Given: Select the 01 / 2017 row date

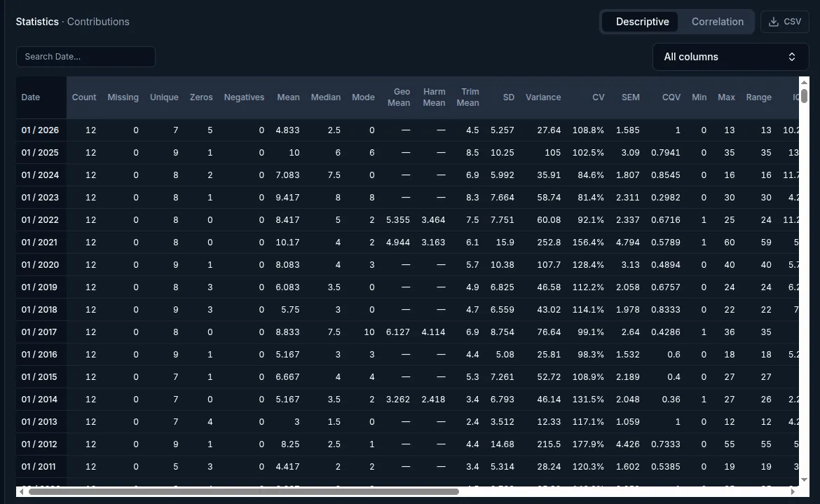Looking at the screenshot, I should (39, 332).
